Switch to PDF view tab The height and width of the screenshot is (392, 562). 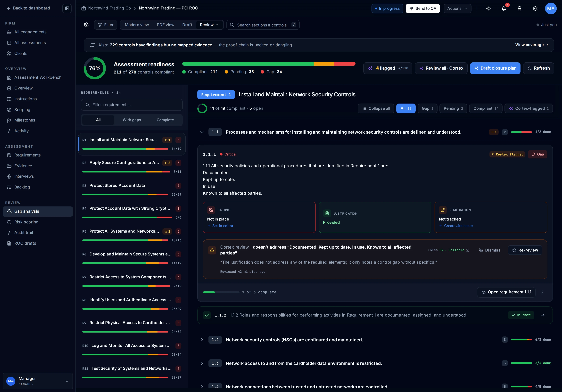pyautogui.click(x=165, y=25)
